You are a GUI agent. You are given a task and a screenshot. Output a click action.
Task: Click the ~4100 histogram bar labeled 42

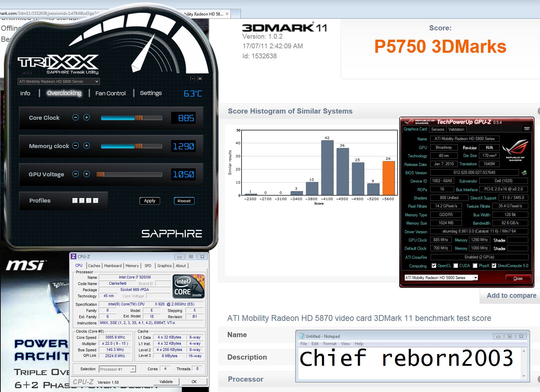327,168
